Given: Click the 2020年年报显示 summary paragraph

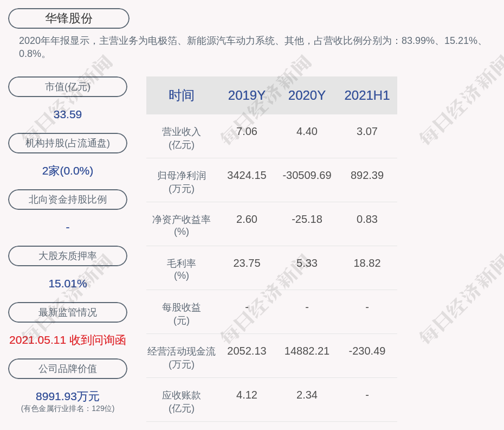Looking at the screenshot, I should point(251,47).
